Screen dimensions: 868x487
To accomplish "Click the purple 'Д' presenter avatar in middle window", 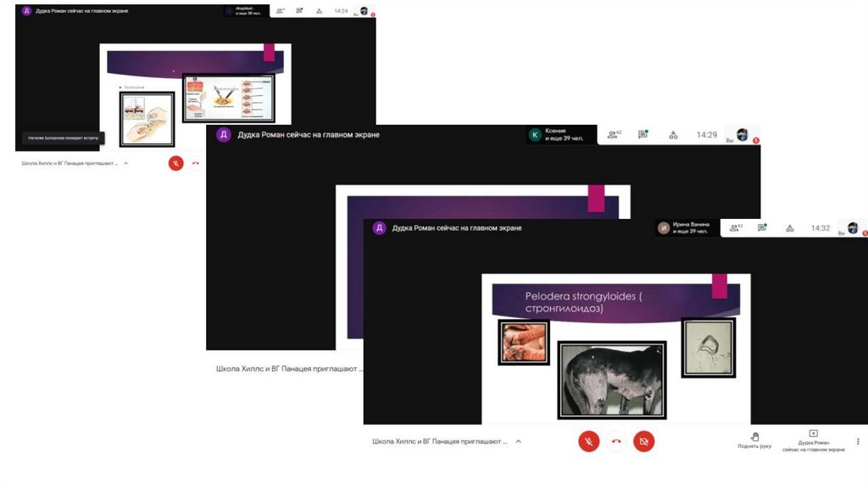I will tap(224, 135).
